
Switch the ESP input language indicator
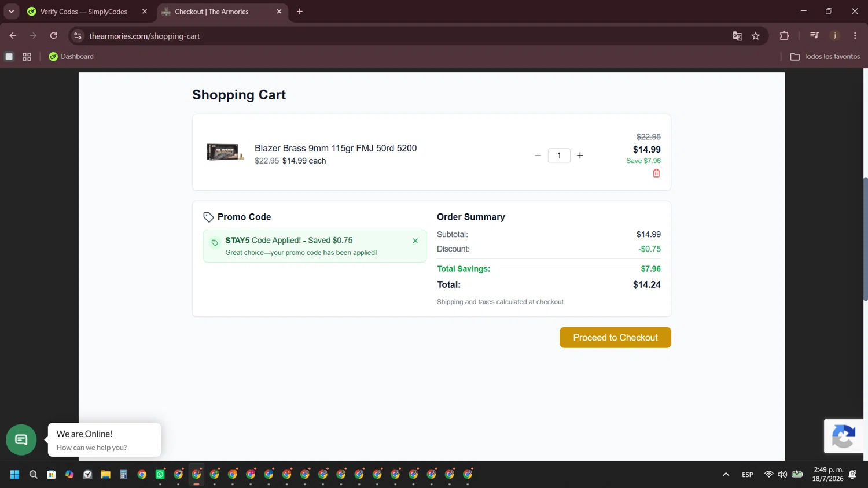[748, 475]
